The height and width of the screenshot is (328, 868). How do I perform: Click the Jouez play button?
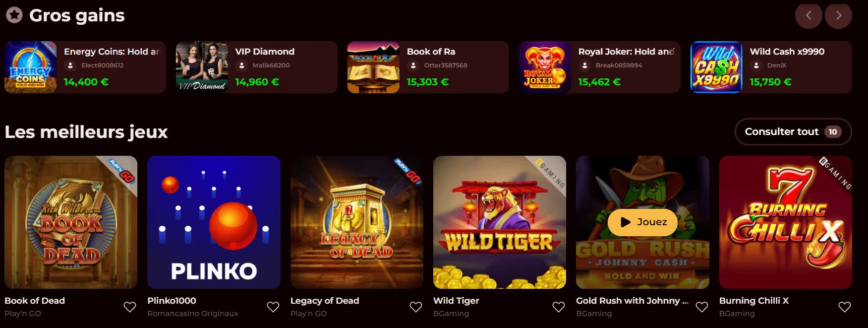tap(643, 222)
